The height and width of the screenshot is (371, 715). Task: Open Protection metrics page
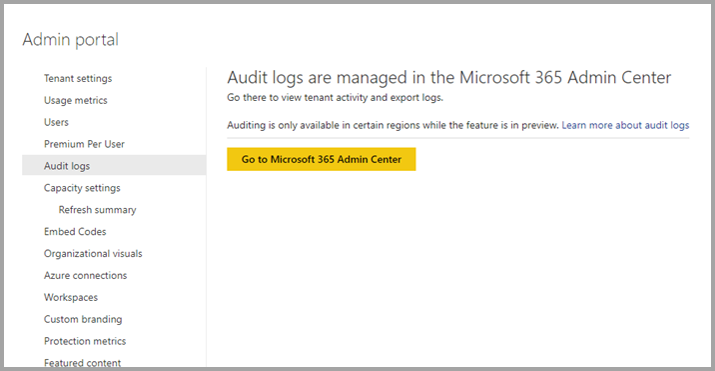pos(85,341)
